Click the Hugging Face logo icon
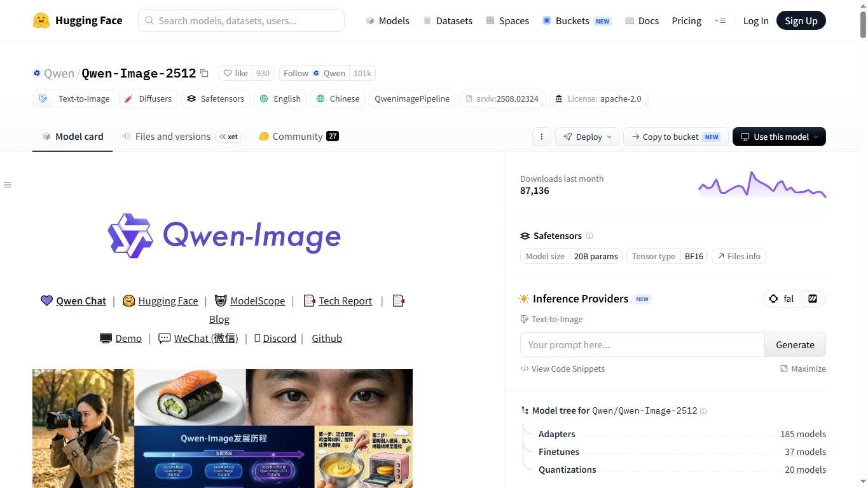The image size is (868, 488). 41,20
